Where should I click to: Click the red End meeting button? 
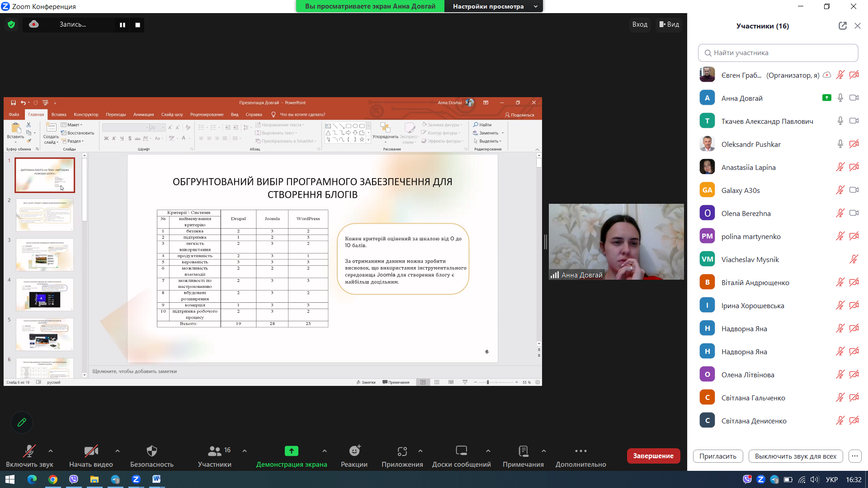tap(653, 455)
